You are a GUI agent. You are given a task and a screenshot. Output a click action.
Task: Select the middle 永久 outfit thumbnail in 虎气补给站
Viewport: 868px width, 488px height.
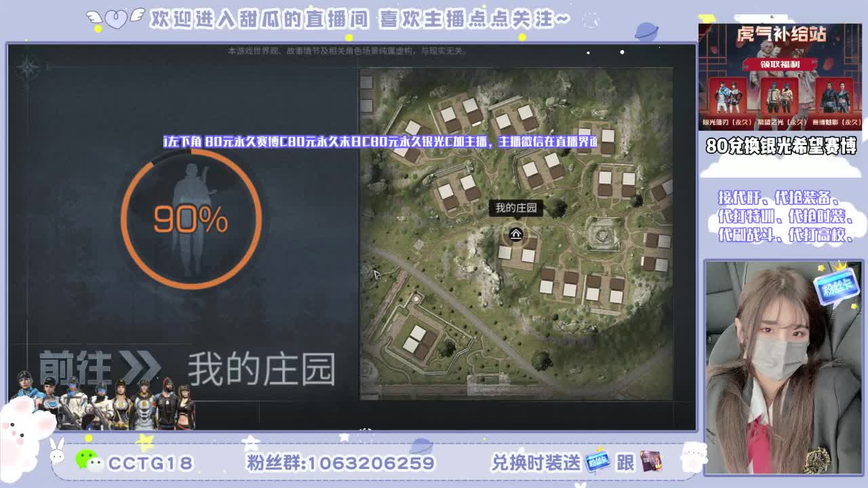[x=779, y=97]
